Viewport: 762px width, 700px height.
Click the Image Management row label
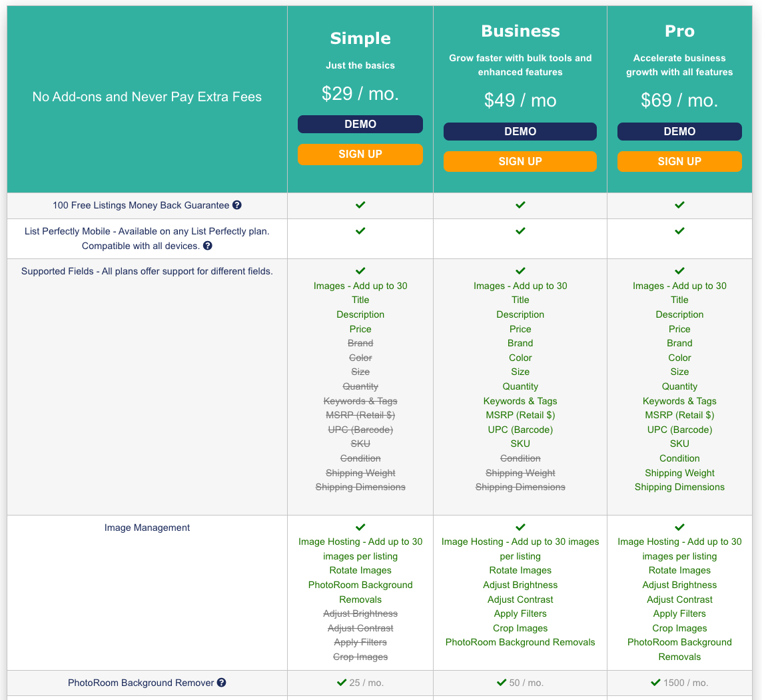pyautogui.click(x=147, y=527)
